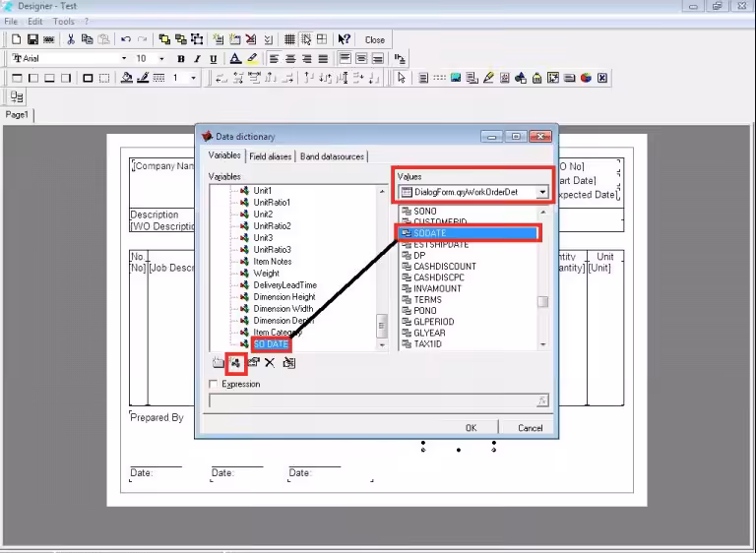Open the DialogForm.qryWorkOrderDet values dropdown

point(543,192)
